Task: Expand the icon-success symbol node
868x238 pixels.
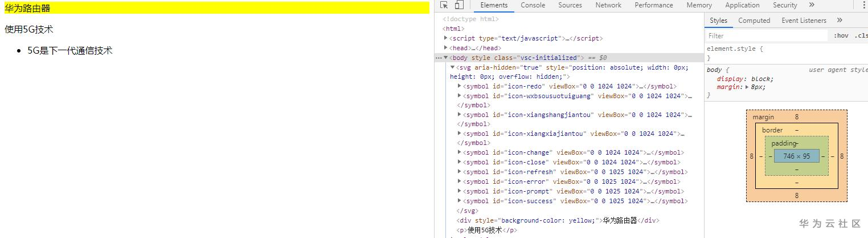Action: pyautogui.click(x=460, y=201)
